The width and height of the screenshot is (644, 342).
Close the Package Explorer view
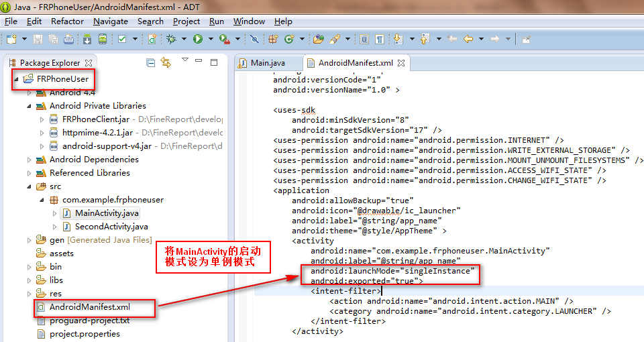point(89,63)
